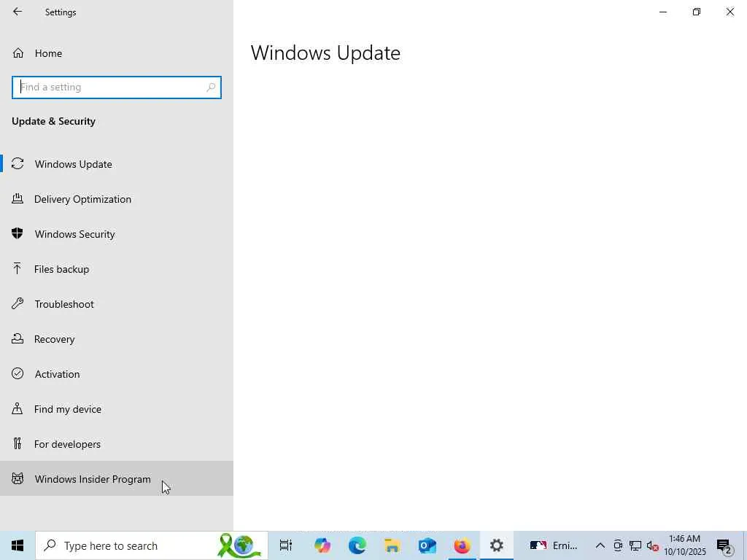Open network status from the tray
The width and height of the screenshot is (747, 560).
click(x=635, y=545)
